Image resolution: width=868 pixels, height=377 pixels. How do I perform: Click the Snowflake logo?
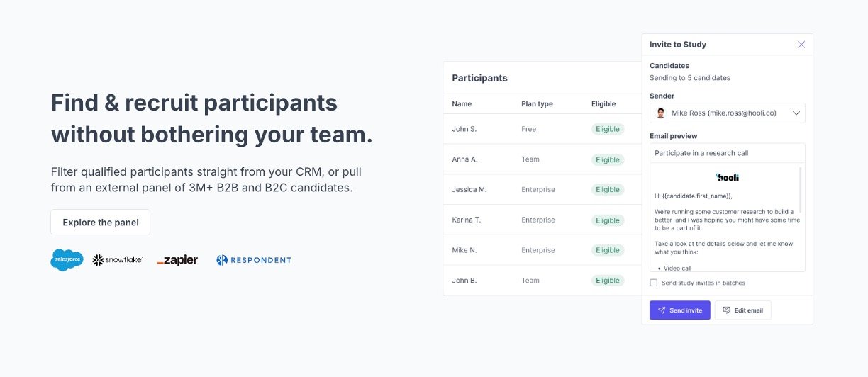point(118,260)
